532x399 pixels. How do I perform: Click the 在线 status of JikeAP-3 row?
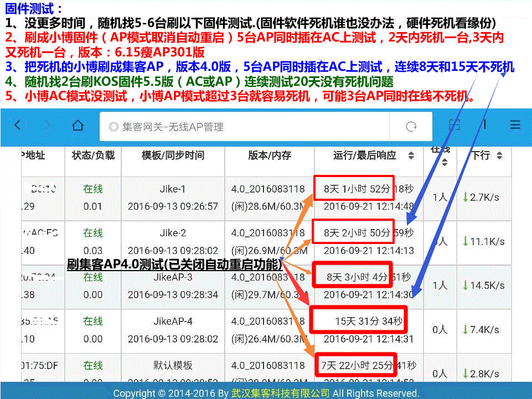pos(93,277)
